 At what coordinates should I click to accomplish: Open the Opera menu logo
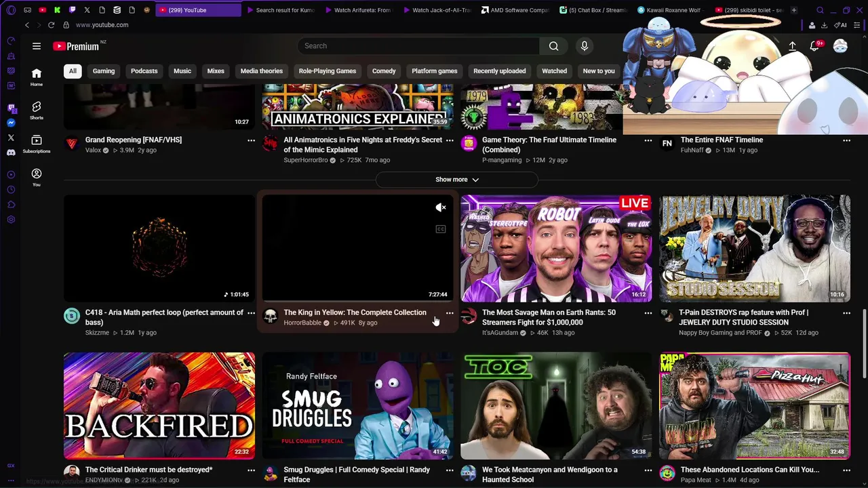click(x=11, y=10)
